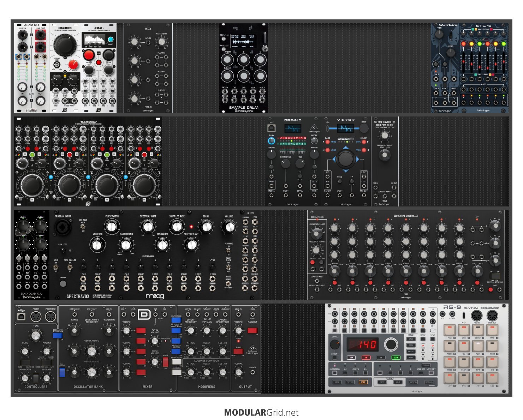The width and height of the screenshot is (523, 420).
Task: Click RS-9 MIDI OUT DIN connector
Action: (492, 316)
